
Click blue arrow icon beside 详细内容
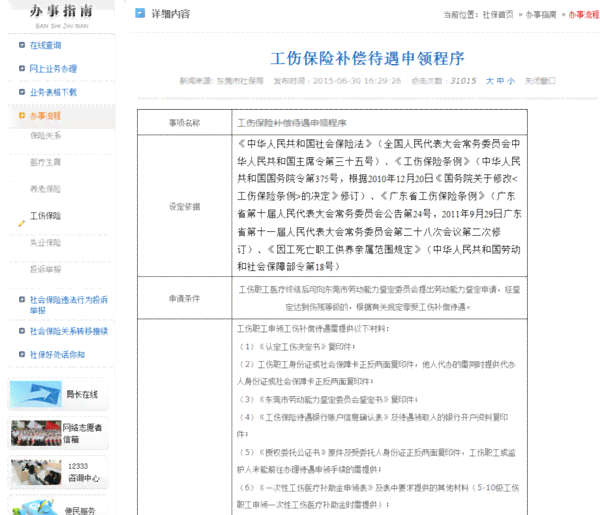[140, 13]
